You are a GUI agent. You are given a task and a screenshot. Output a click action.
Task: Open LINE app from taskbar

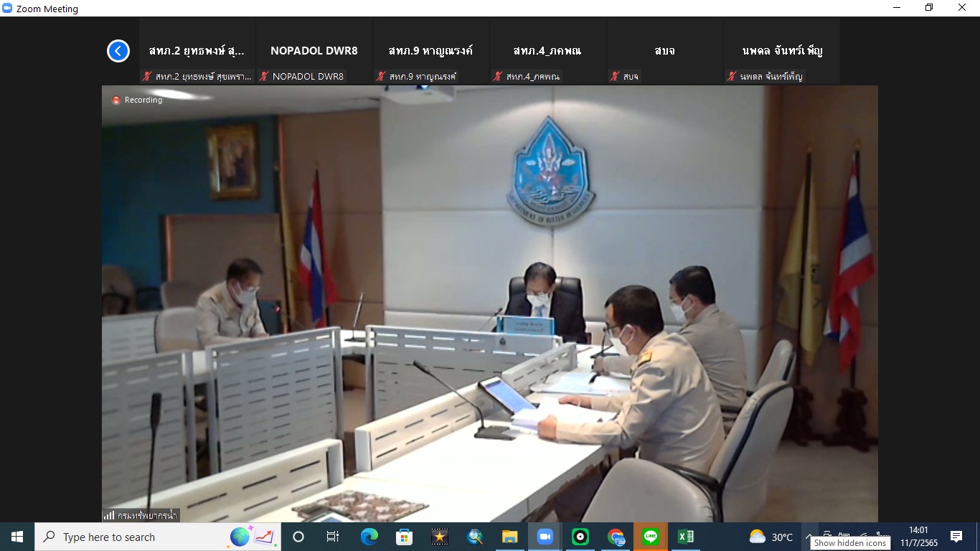[x=651, y=537]
